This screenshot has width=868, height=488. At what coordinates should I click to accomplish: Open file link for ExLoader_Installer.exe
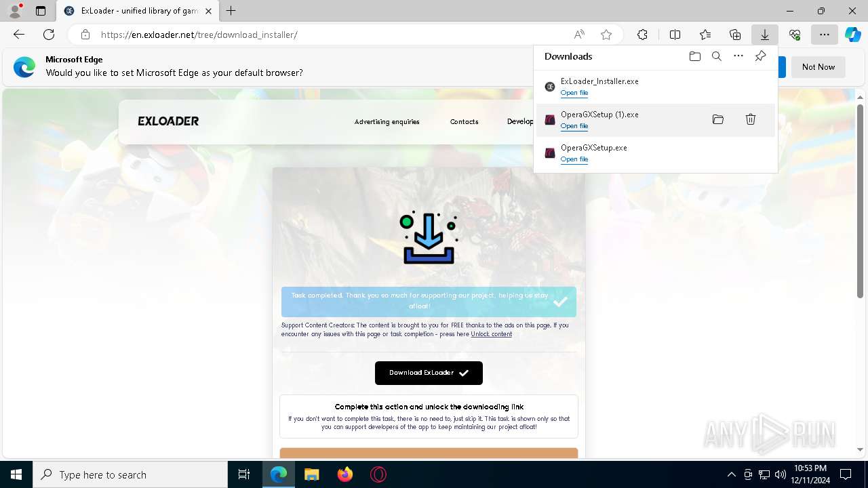[x=574, y=93]
